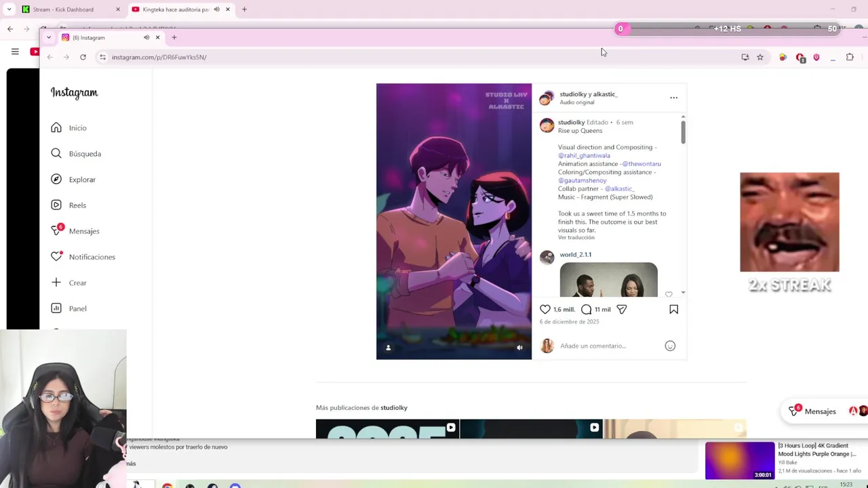868x488 pixels.
Task: Open new tab in the background window
Action: click(244, 9)
